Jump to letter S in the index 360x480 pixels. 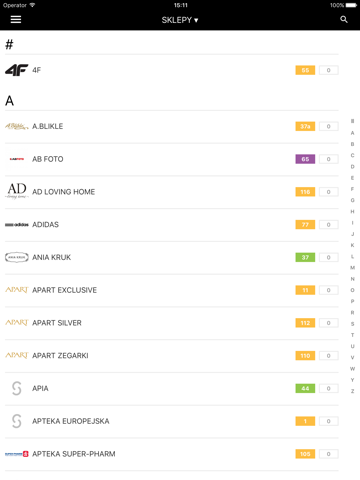(352, 324)
